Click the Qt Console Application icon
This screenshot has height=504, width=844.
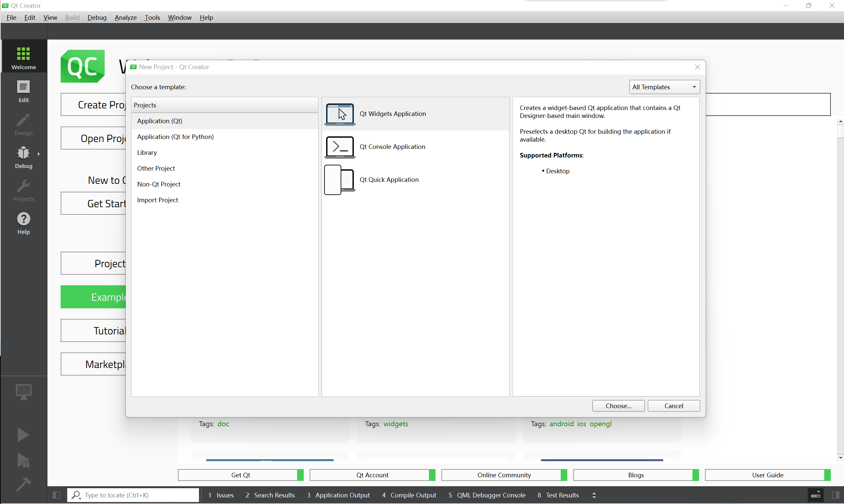click(x=340, y=147)
